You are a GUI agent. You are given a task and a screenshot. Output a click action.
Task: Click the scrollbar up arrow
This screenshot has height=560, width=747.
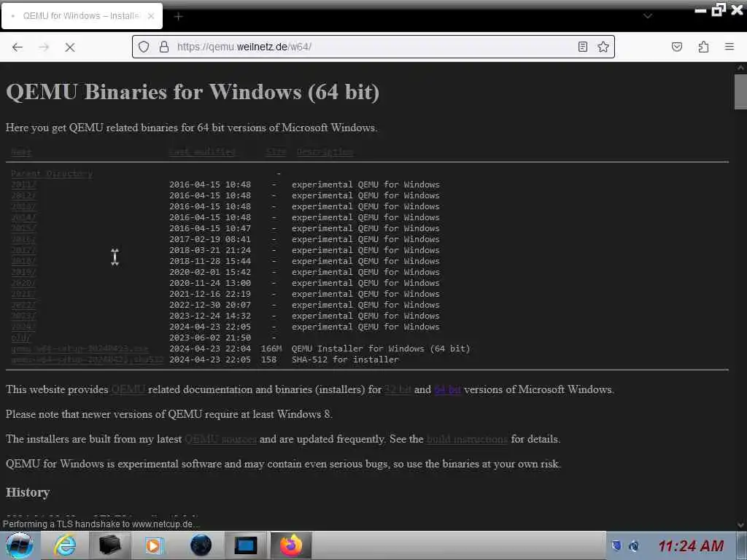tap(740, 68)
